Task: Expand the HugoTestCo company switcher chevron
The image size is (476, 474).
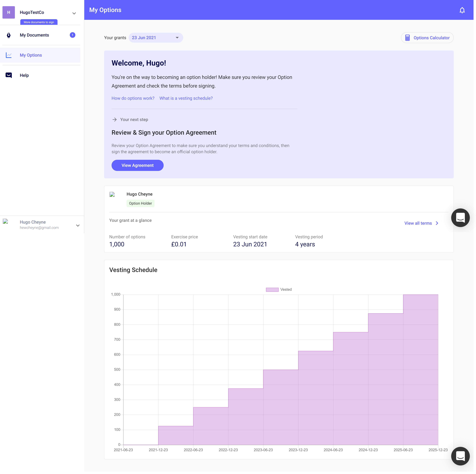Action: pos(74,13)
